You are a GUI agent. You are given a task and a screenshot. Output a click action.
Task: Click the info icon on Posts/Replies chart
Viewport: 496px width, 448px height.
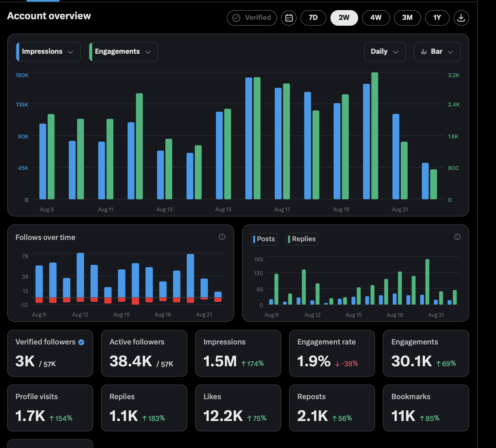[x=457, y=237]
